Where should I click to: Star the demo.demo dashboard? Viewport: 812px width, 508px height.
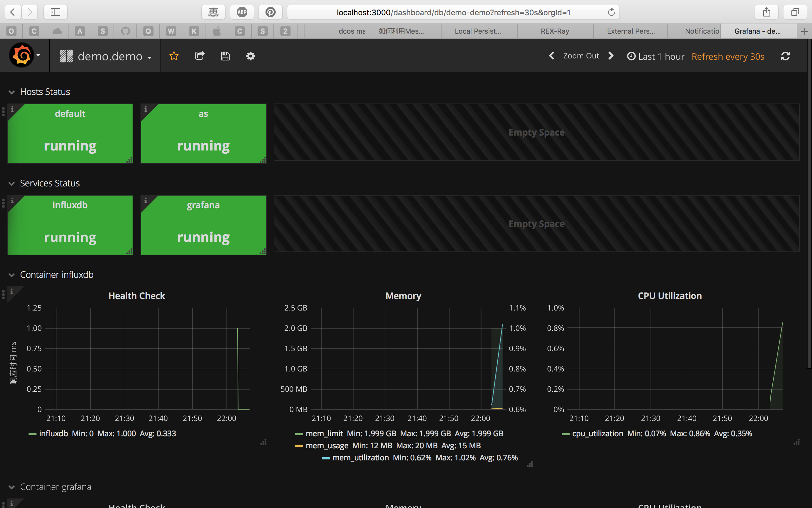(174, 56)
